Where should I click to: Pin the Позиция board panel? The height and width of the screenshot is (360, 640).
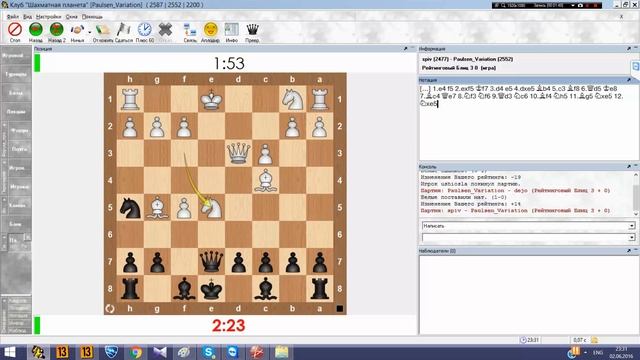click(x=406, y=49)
